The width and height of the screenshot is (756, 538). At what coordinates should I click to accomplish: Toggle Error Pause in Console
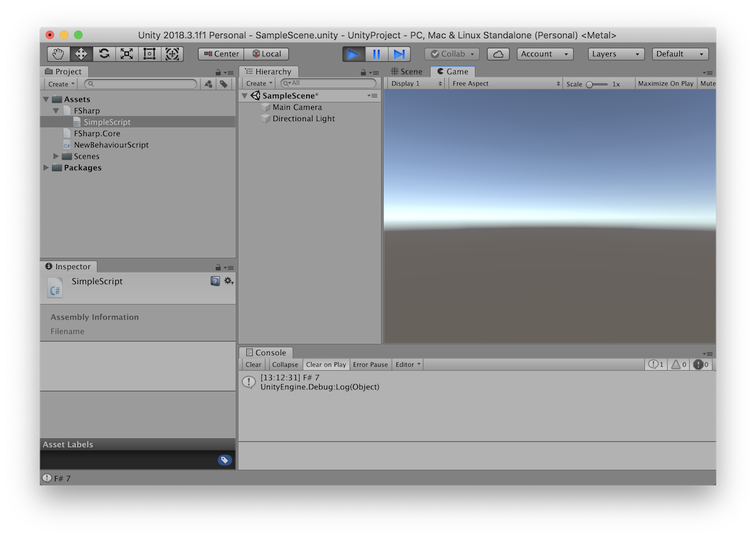(x=370, y=364)
